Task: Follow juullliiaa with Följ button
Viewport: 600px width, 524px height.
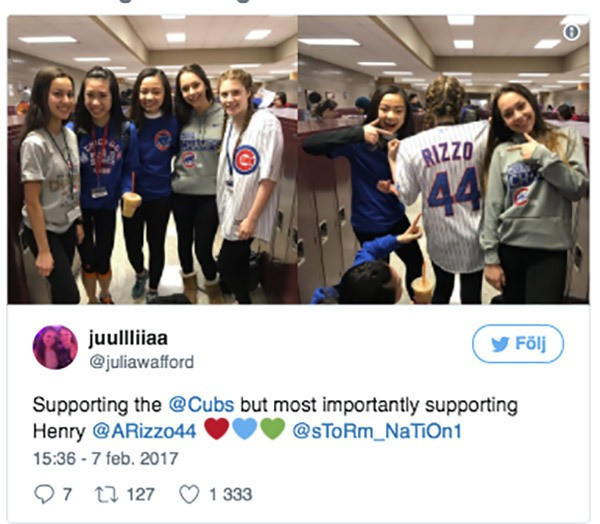Action: 518,344
